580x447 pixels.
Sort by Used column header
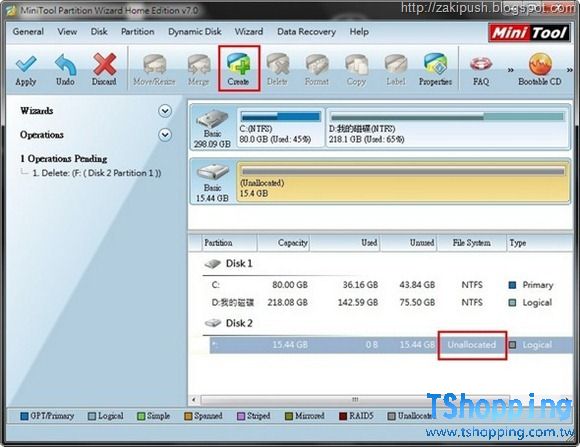[345, 243]
